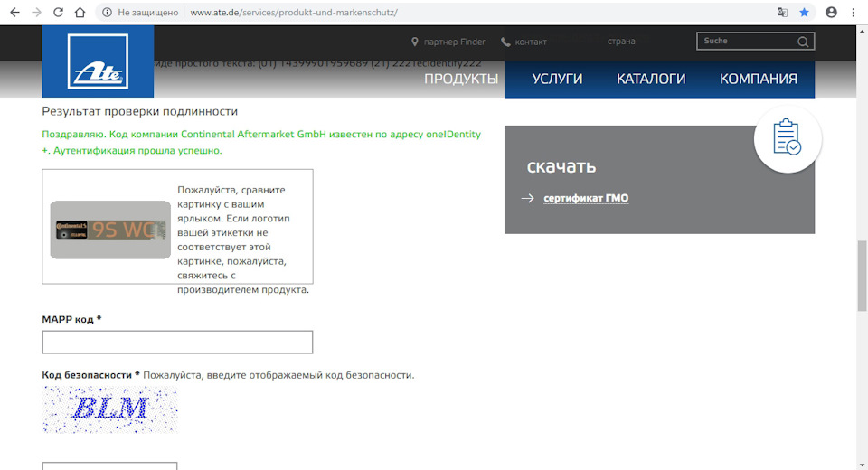Click the ATE logo
Image resolution: width=868 pixels, height=470 pixels.
pos(98,61)
